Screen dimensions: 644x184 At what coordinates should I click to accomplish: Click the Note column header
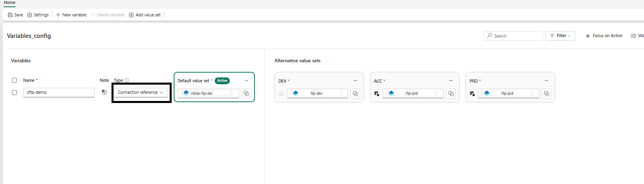[104, 80]
